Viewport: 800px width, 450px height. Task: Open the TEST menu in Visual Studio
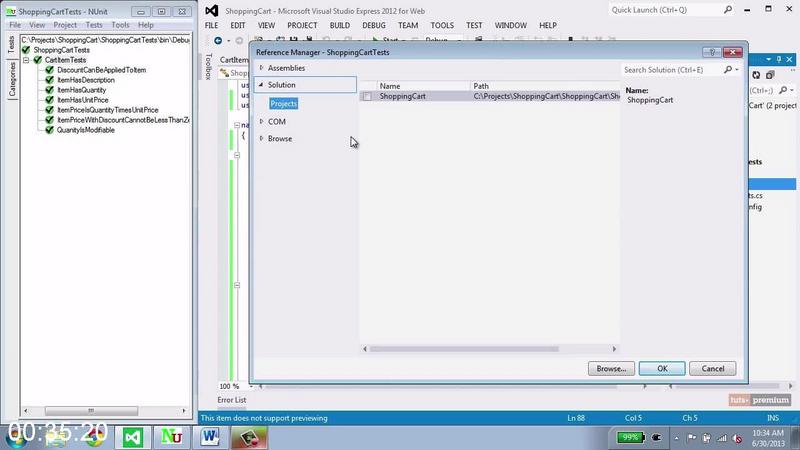pos(474,25)
